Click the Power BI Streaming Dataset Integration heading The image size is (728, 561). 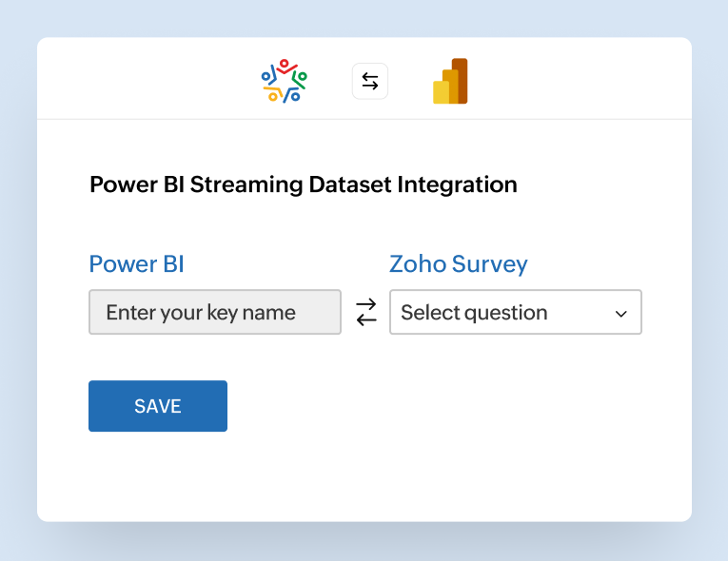tap(304, 184)
